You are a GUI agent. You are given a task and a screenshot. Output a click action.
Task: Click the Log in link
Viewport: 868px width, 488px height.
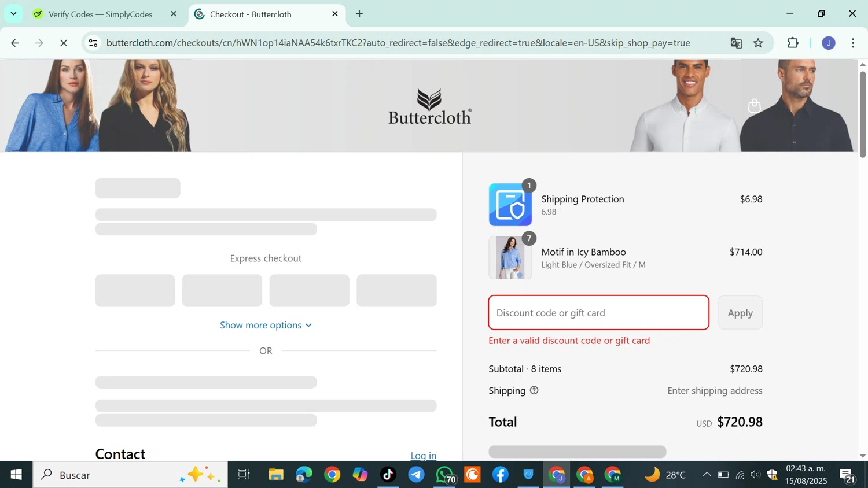click(423, 456)
